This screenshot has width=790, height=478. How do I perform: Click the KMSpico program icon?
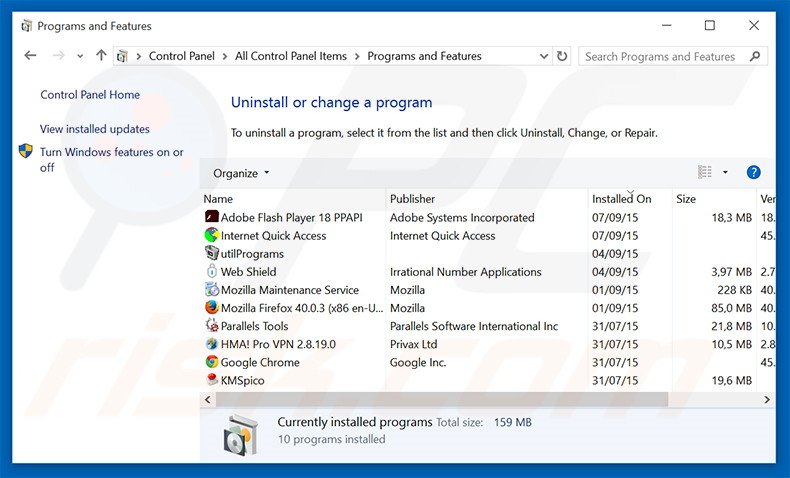[211, 380]
